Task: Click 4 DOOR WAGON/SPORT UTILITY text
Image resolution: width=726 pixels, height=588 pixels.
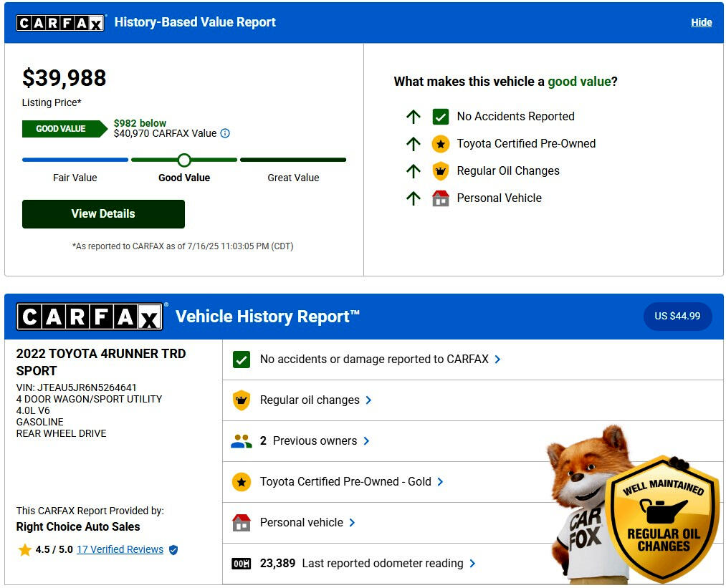Action: tap(89, 399)
